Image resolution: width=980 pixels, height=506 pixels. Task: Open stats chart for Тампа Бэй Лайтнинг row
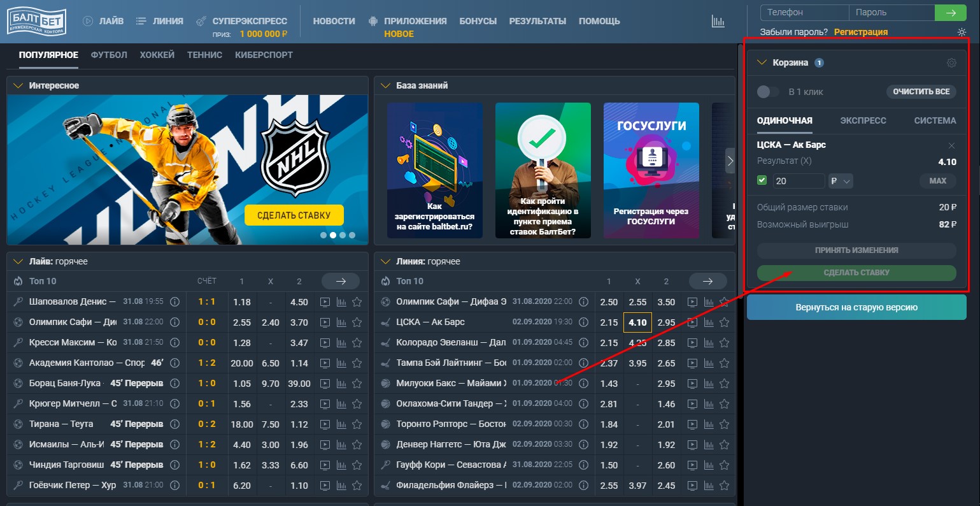[708, 363]
